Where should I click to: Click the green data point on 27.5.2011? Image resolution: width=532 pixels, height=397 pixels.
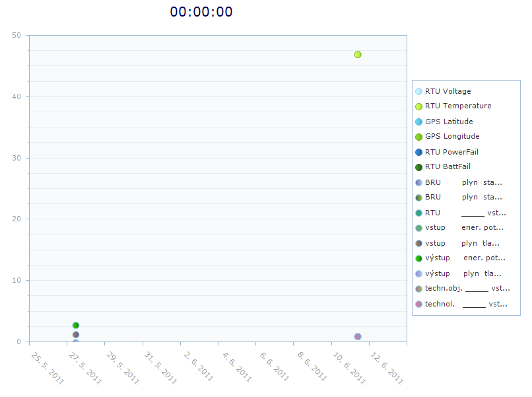[x=76, y=326]
